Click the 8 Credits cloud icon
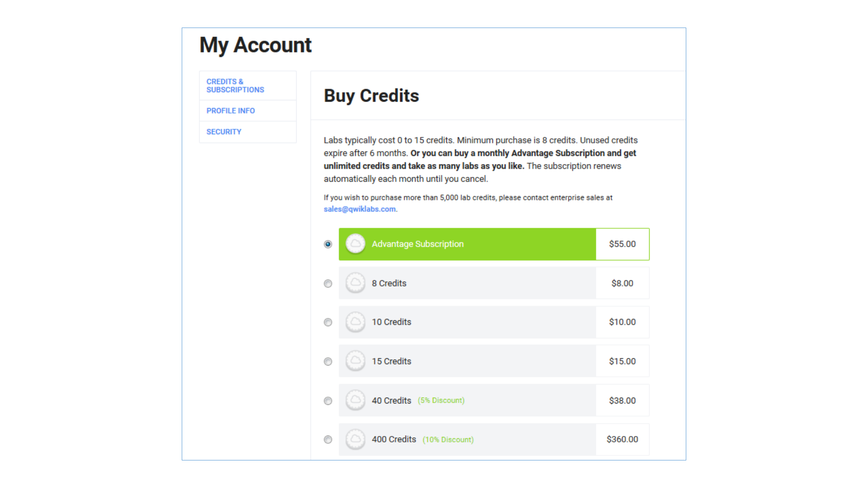This screenshot has width=868, height=488. [355, 283]
